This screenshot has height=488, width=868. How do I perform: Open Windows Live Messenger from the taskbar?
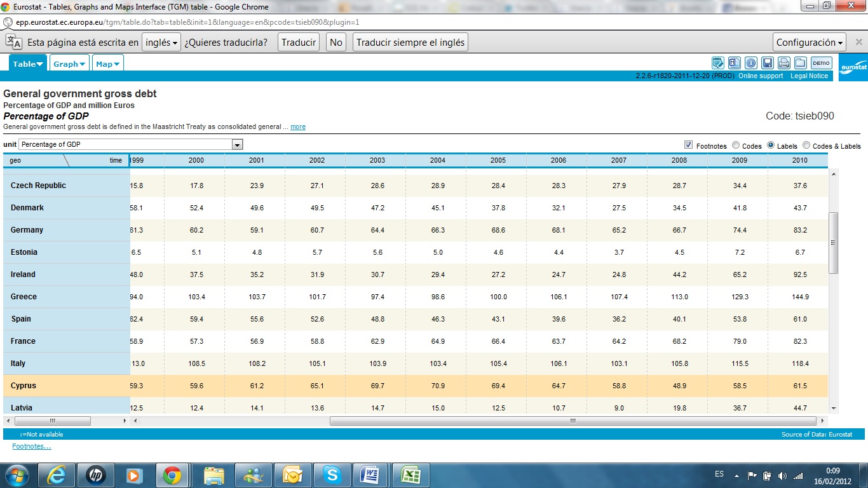coord(253,475)
